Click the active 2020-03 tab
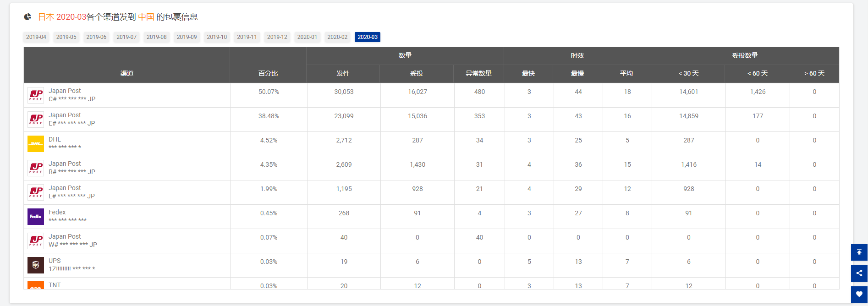Screen dimensions: 868x306 368,37
